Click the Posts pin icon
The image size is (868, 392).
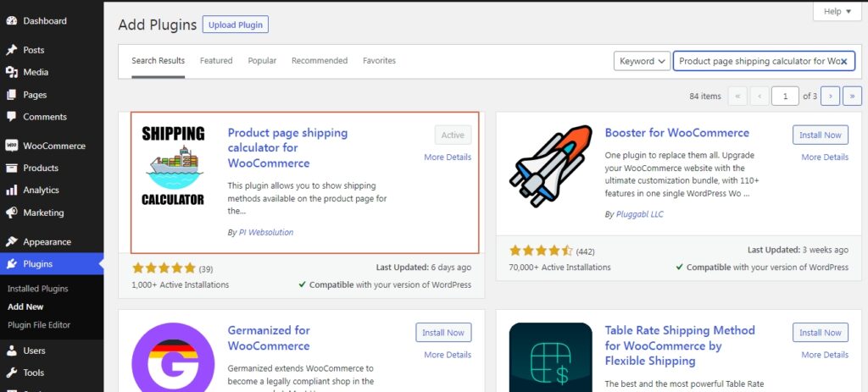(x=12, y=50)
